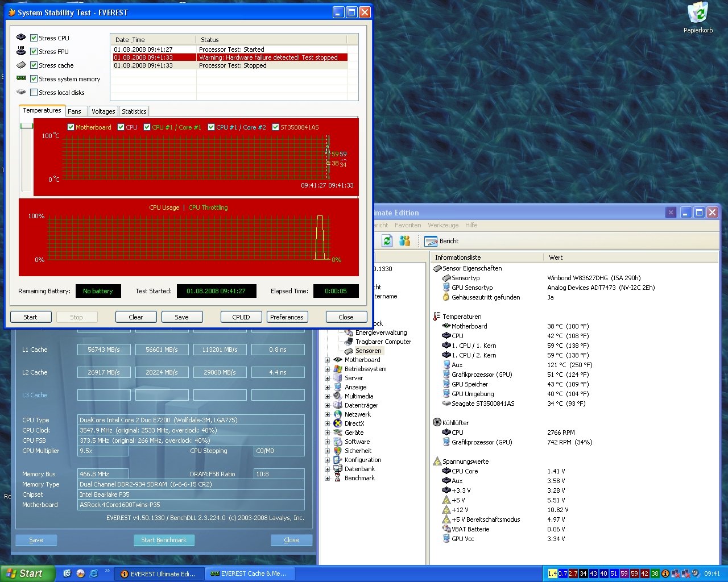Screen dimensions: 728x582
Task: Click the Kühllüfter fan icon
Action: 437,422
